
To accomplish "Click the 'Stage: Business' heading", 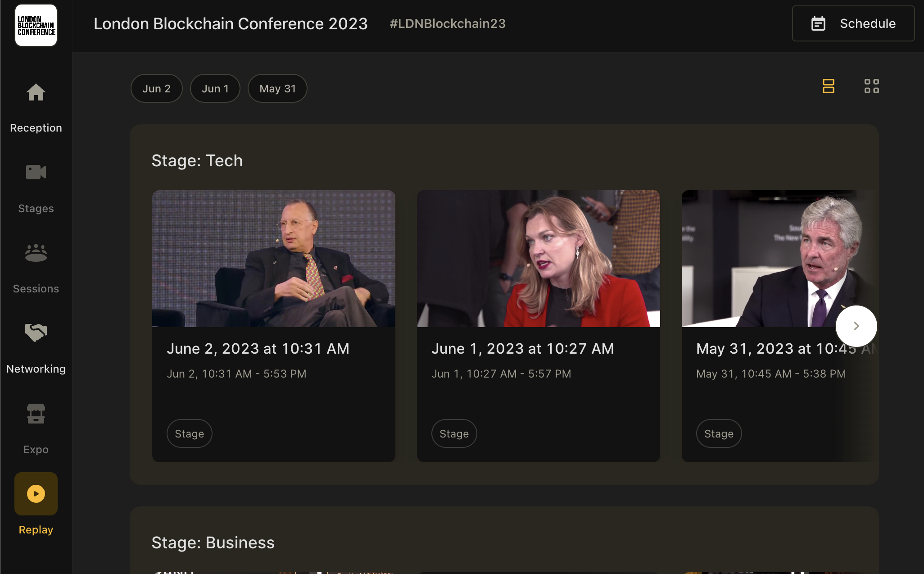I will click(213, 543).
